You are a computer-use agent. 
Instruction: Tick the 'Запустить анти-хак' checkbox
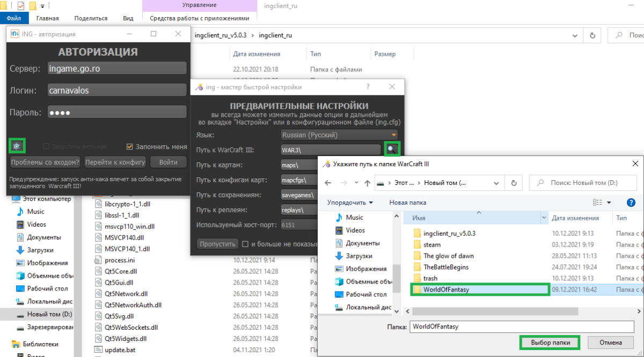(46, 147)
